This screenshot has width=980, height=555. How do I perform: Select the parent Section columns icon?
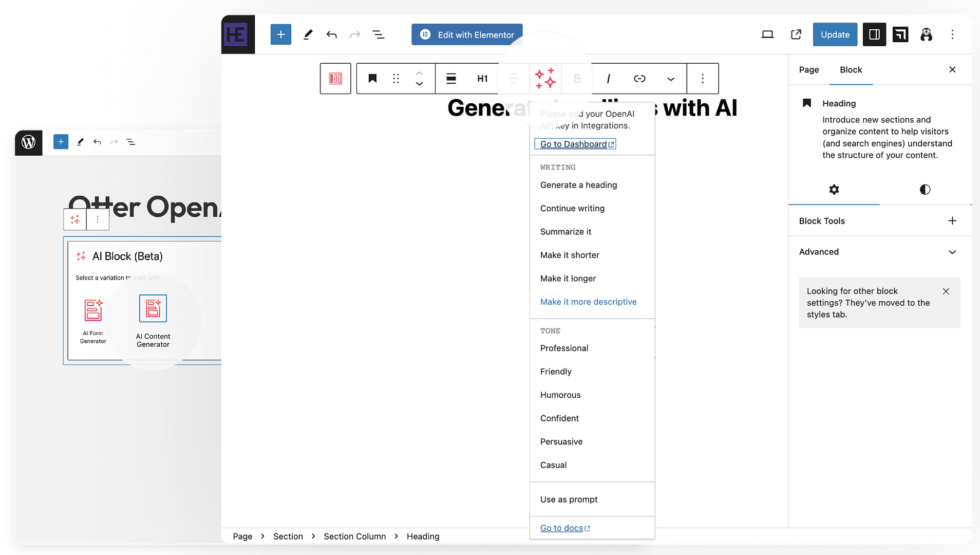pos(335,79)
